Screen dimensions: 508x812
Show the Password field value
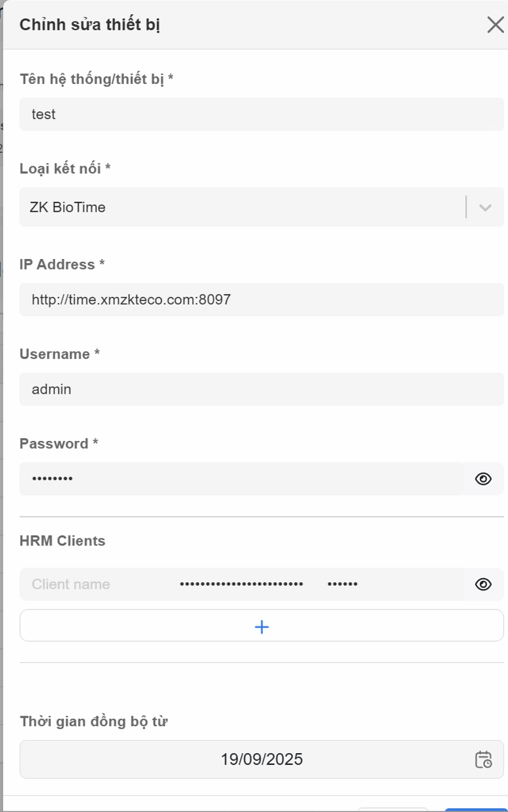coord(483,479)
